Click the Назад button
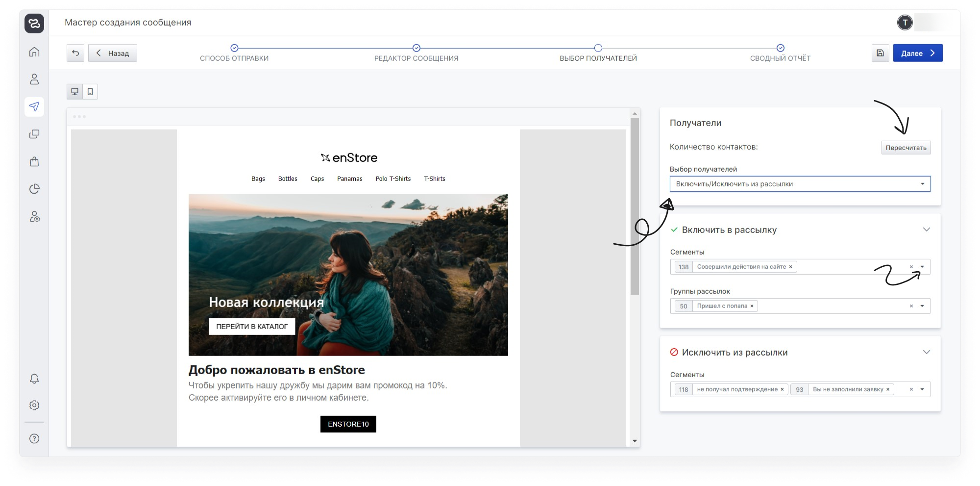 [x=113, y=53]
